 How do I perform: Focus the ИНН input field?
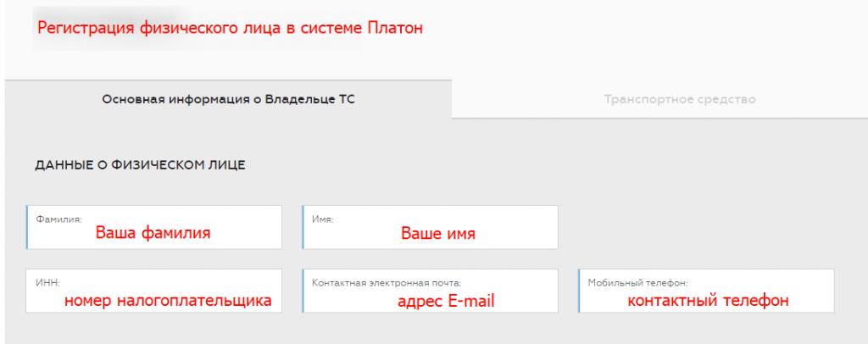tap(154, 291)
